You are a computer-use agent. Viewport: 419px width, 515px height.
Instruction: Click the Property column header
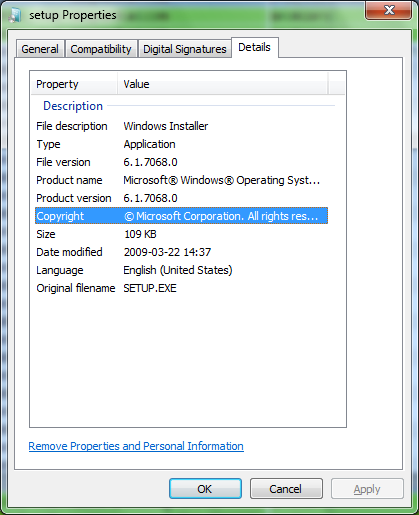click(x=74, y=84)
